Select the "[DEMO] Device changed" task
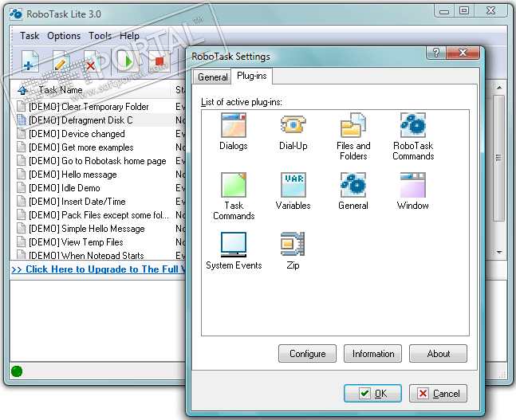This screenshot has height=420, width=516. [77, 134]
